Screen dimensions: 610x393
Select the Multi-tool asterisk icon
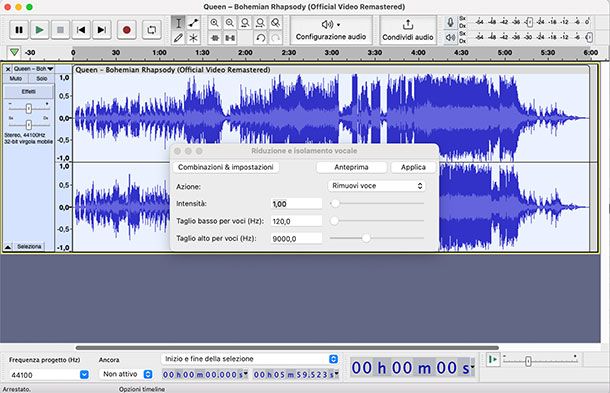point(193,38)
